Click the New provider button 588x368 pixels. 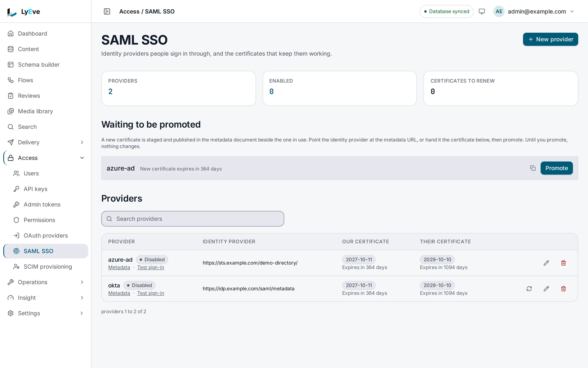[550, 39]
